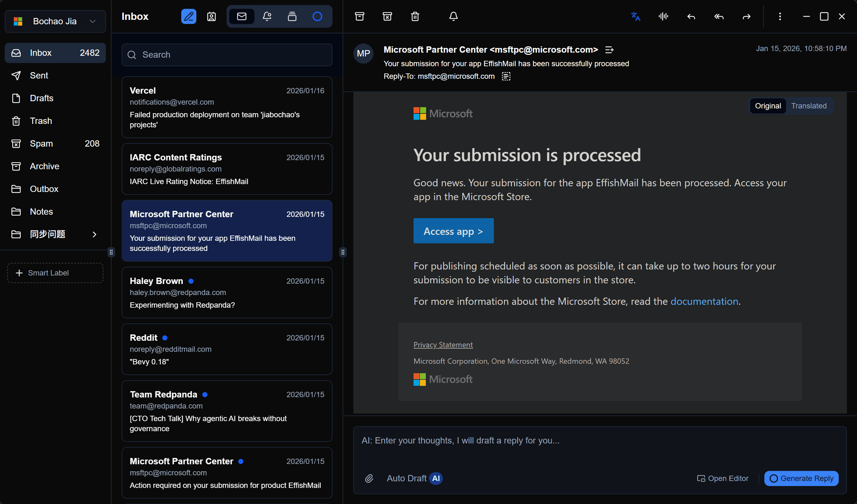Open the three-dot overflow menu
The height and width of the screenshot is (504, 857).
tap(780, 16)
